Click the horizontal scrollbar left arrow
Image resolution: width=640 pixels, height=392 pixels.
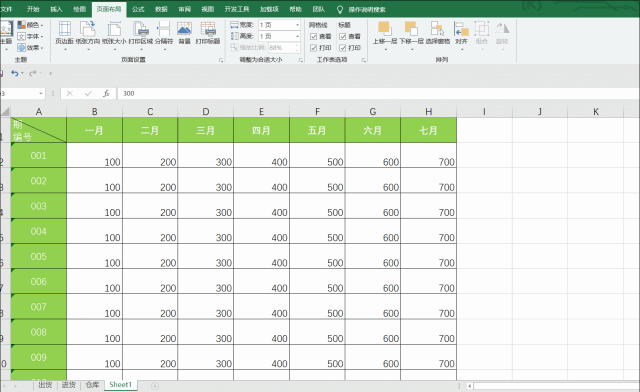click(x=470, y=386)
